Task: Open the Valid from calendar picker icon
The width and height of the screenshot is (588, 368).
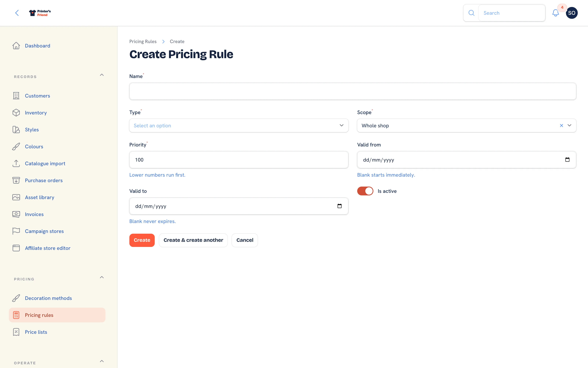Action: click(567, 160)
